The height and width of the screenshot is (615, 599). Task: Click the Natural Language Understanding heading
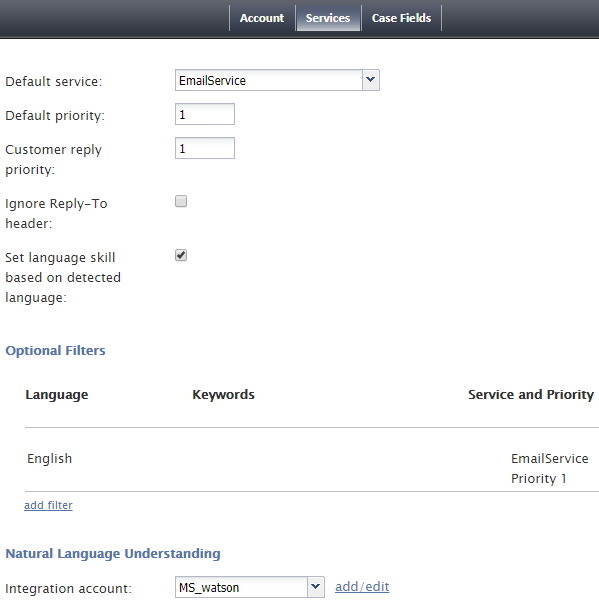click(x=113, y=554)
